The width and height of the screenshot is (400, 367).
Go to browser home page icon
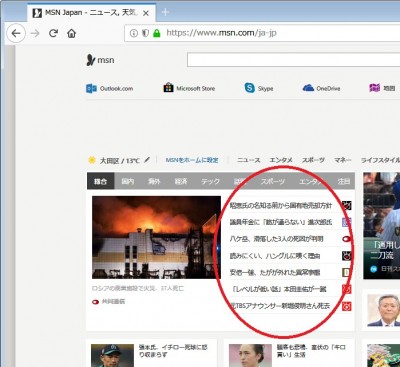[x=72, y=33]
